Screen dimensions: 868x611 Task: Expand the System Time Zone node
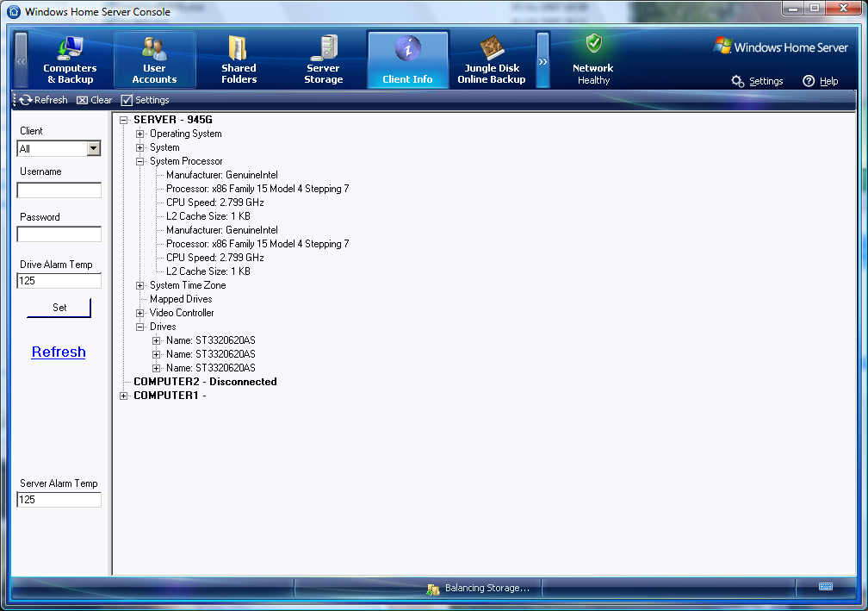click(x=140, y=285)
